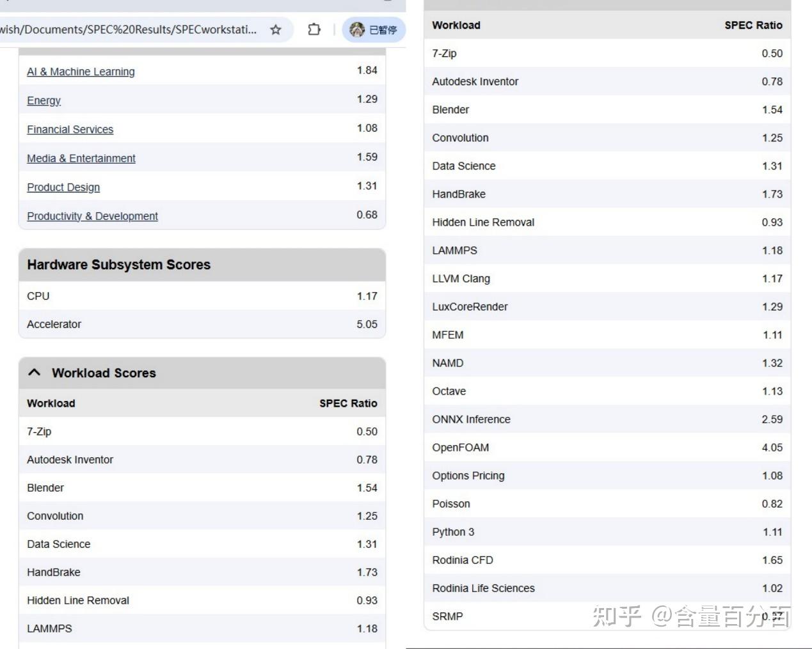Screen dimensions: 812x649
Task: Select the Media & Entertainment score 1.59
Action: [367, 157]
